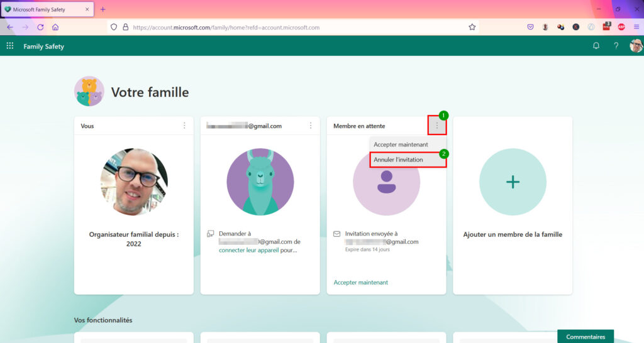The image size is (644, 343).
Task: Open the tracking protection shield
Action: [x=114, y=27]
